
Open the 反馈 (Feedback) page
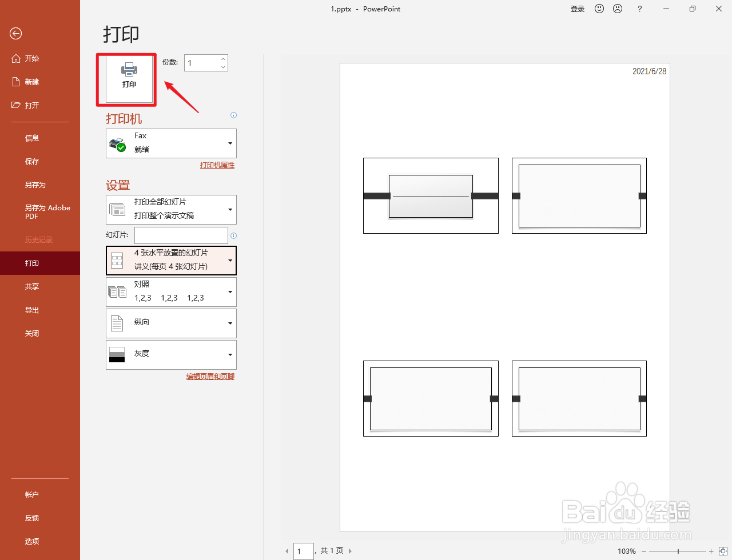tap(40, 518)
